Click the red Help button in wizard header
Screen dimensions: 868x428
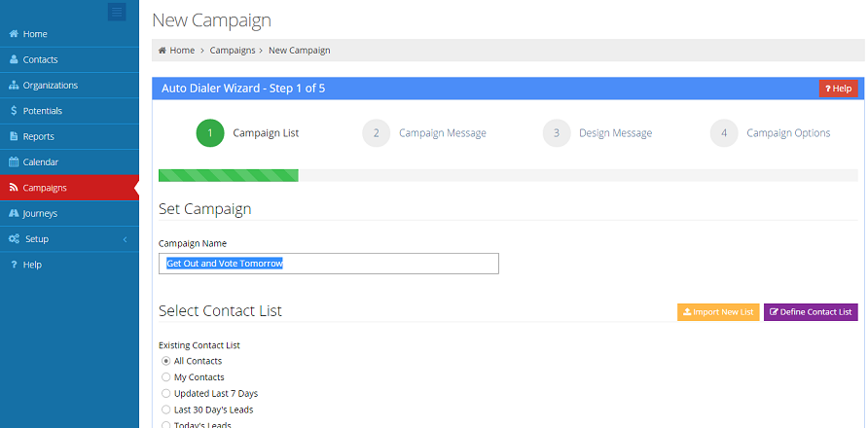click(x=838, y=89)
